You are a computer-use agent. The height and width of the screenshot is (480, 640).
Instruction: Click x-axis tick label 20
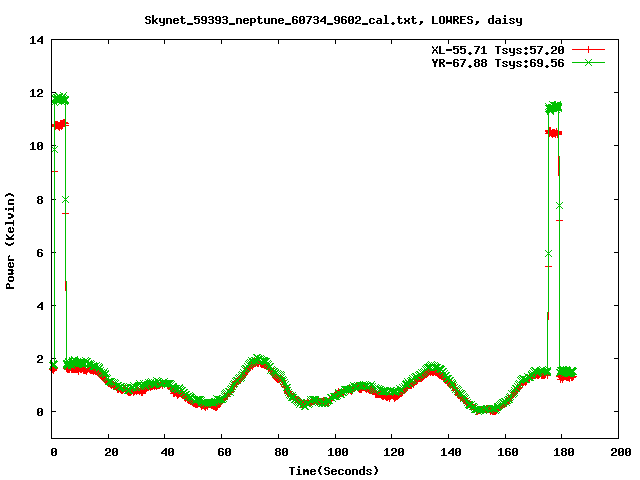(x=111, y=452)
